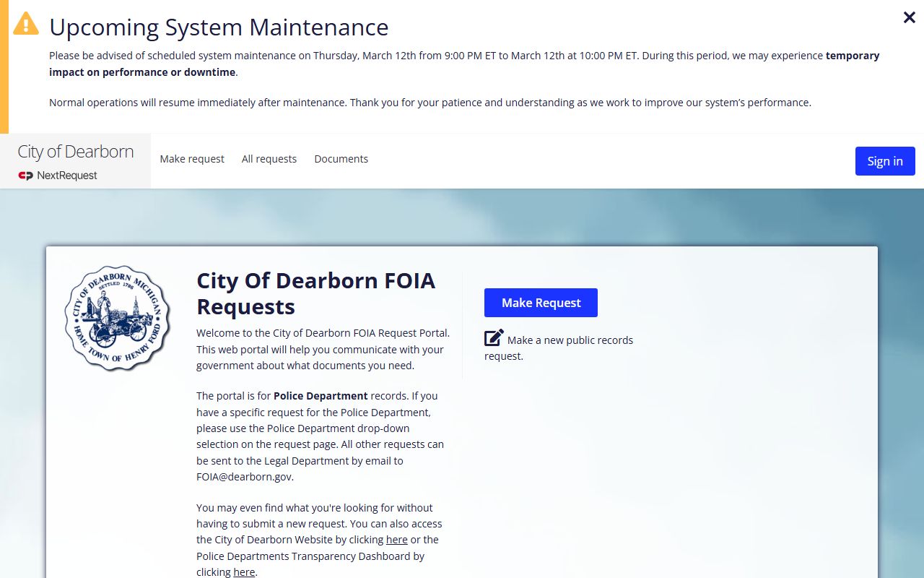Click the NextRequest logo
The image size is (924, 578).
58,176
